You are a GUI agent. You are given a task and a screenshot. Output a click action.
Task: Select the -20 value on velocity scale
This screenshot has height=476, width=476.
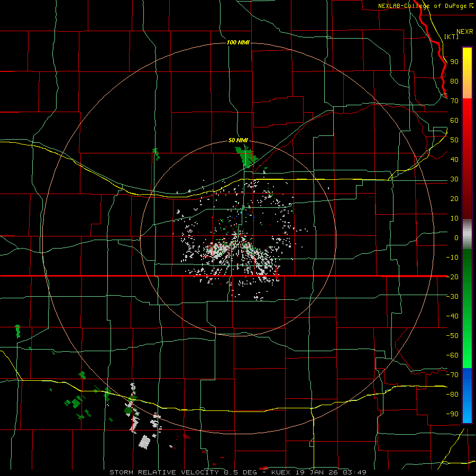click(x=452, y=277)
